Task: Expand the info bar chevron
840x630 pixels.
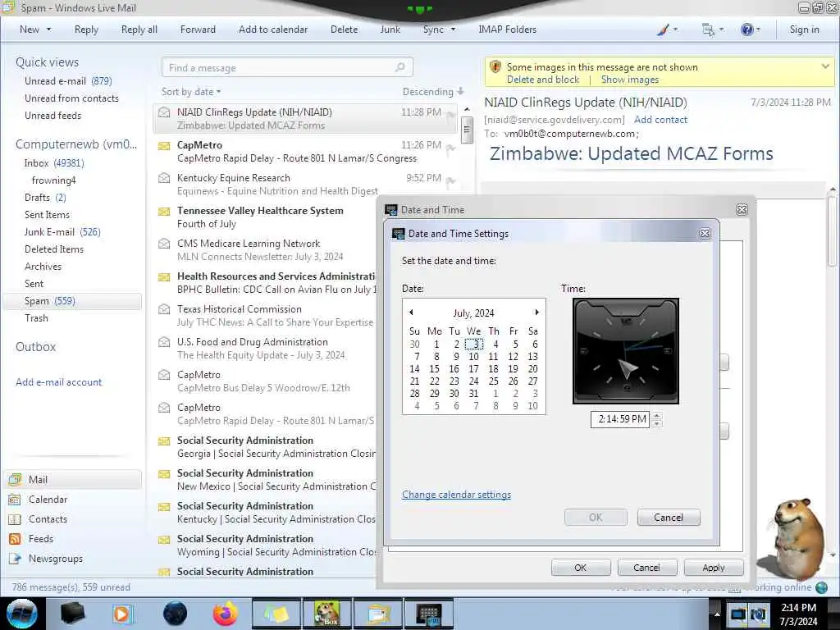Action: (x=825, y=66)
